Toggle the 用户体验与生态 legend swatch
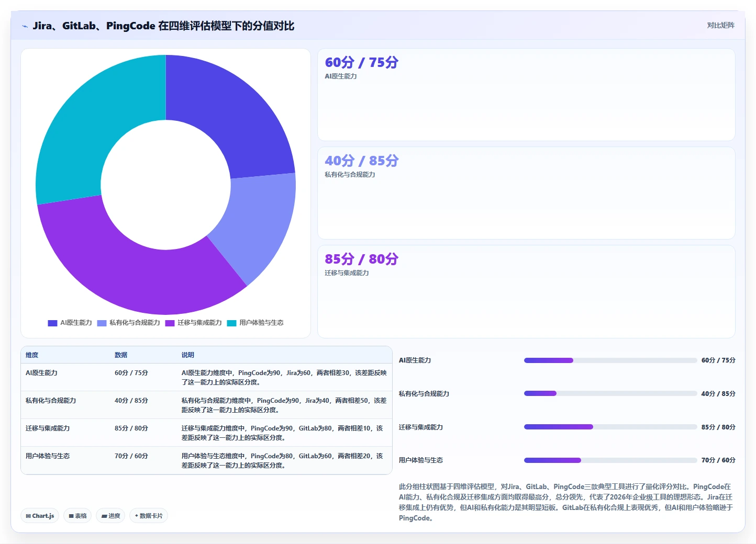 point(231,323)
